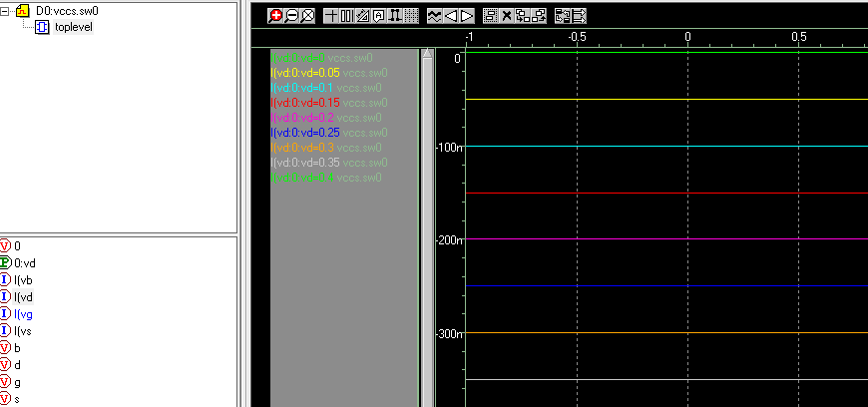Click the zoom out magnifier icon
The height and width of the screenshot is (407, 868).
pyautogui.click(x=291, y=16)
